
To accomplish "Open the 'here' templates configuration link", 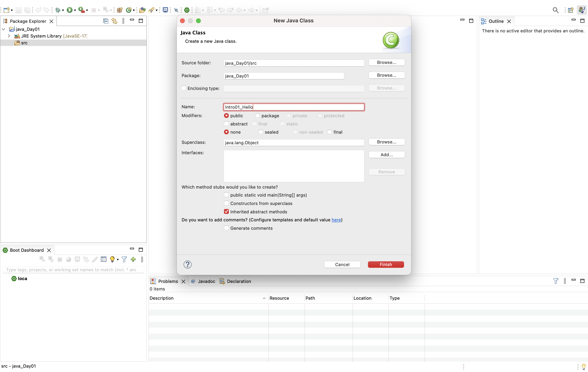I will 336,220.
